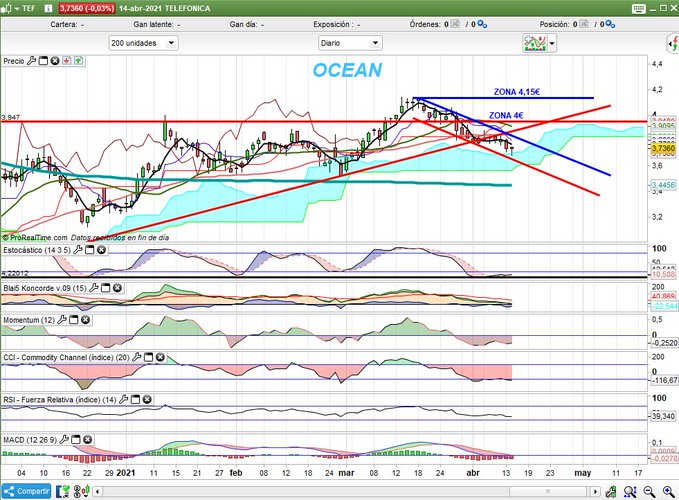Click the OCEAN chart title text

point(347,70)
